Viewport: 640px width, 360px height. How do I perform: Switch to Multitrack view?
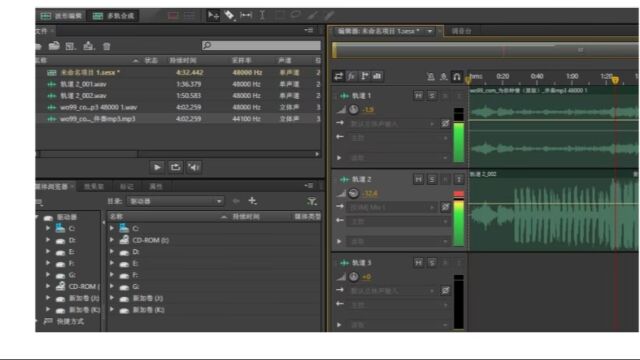(x=113, y=16)
